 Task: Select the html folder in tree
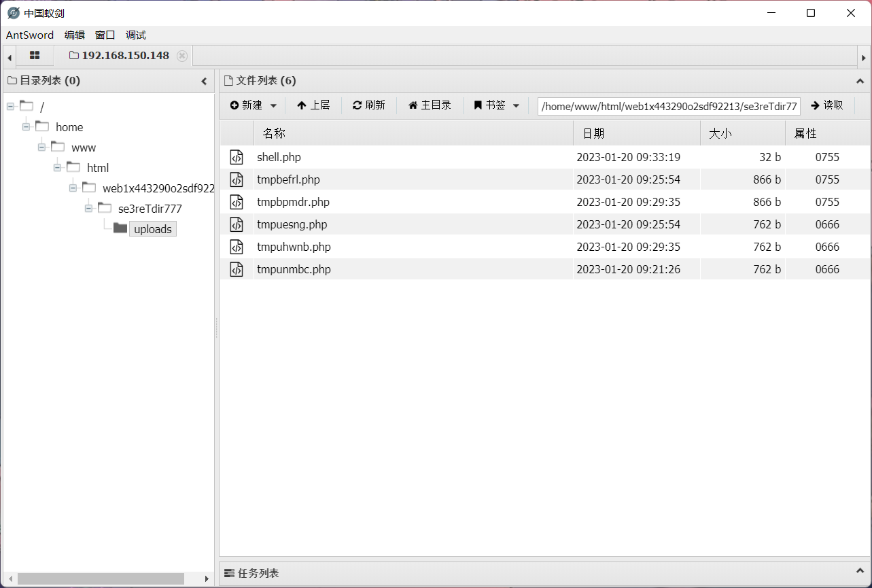(98, 168)
